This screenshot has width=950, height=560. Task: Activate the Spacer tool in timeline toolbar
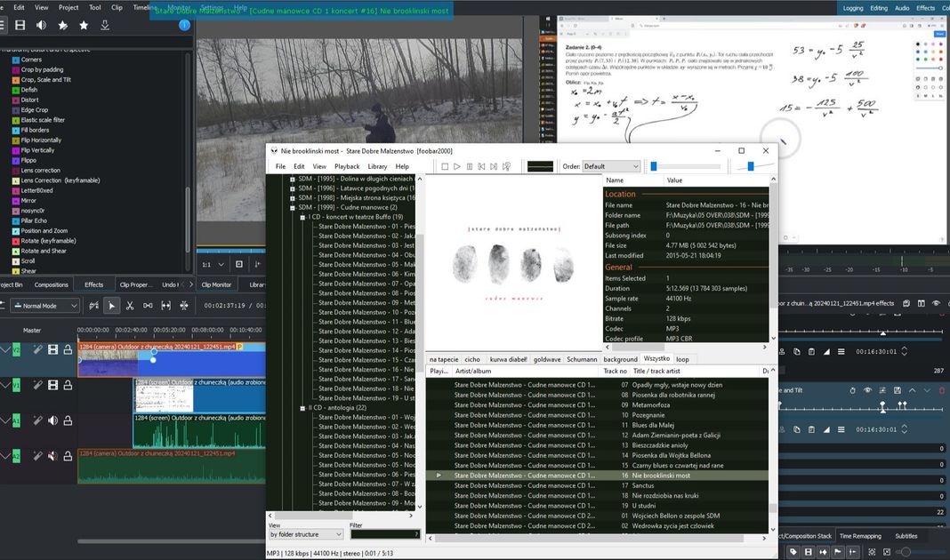[148, 306]
